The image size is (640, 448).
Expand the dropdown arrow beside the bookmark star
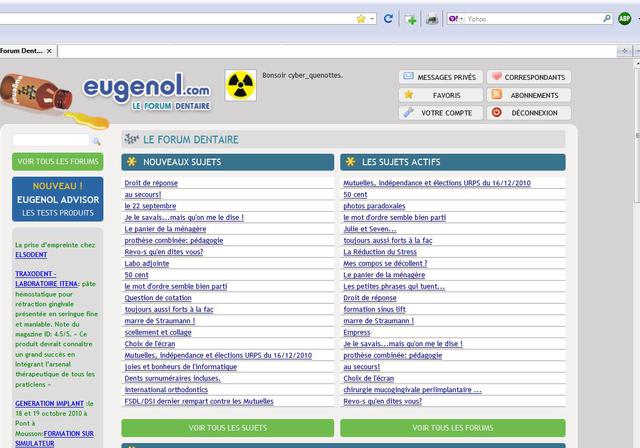(372, 19)
